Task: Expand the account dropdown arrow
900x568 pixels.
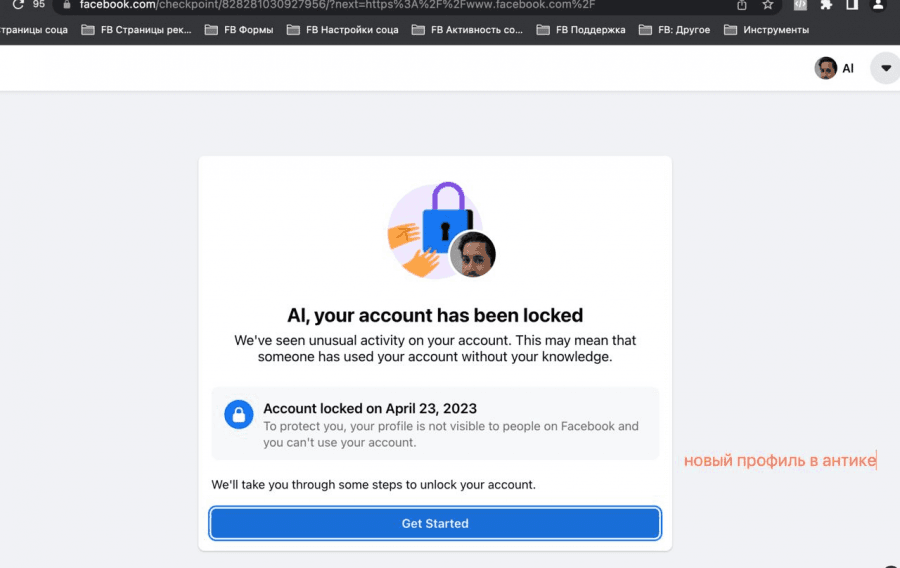Action: click(x=886, y=68)
